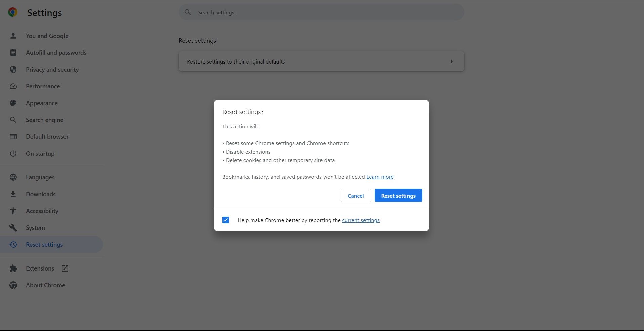
Task: Open the Autofill and passwords section
Action: [56, 53]
